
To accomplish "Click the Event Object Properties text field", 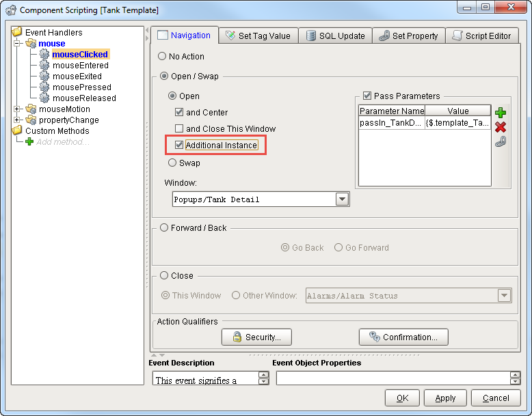I will point(393,378).
